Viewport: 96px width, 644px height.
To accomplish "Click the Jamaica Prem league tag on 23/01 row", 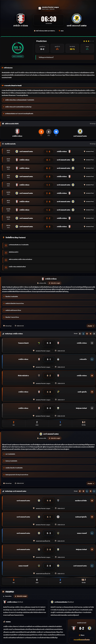I will (x=89, y=160).
